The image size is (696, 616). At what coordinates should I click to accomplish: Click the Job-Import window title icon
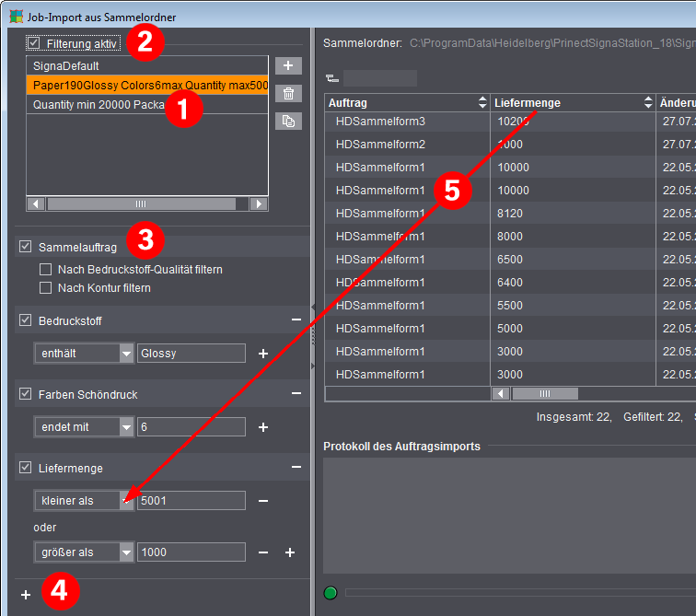(16, 17)
